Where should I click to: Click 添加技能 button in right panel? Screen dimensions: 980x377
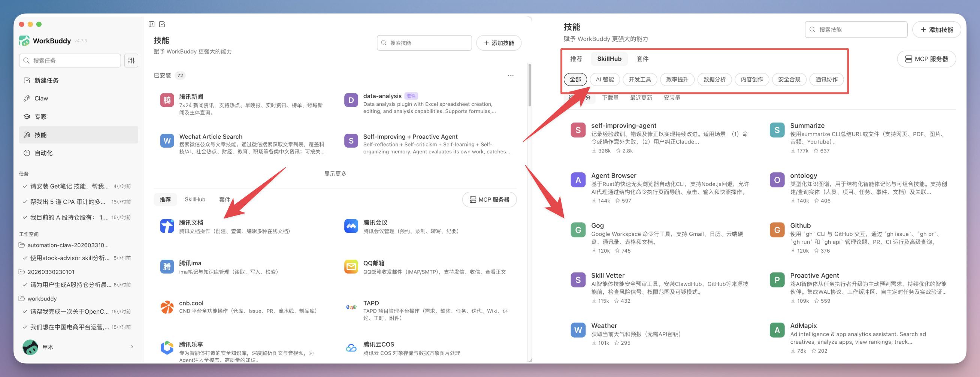pyautogui.click(x=936, y=30)
